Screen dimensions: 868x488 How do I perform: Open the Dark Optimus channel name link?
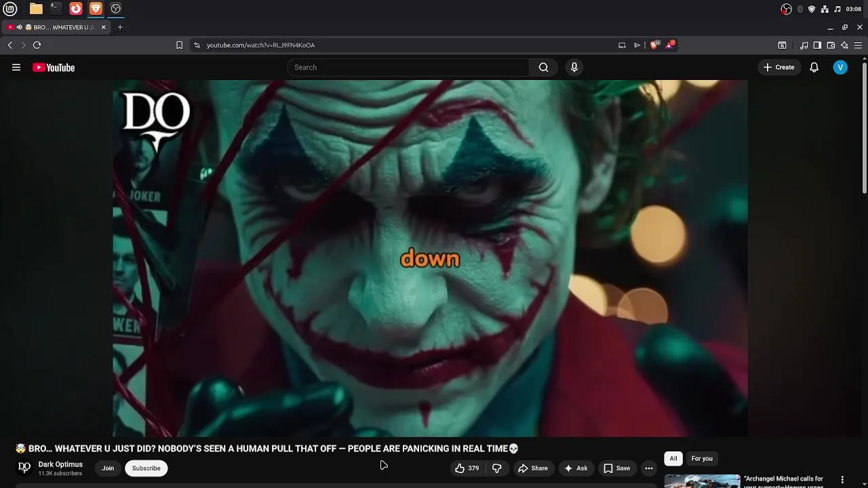[x=60, y=464]
